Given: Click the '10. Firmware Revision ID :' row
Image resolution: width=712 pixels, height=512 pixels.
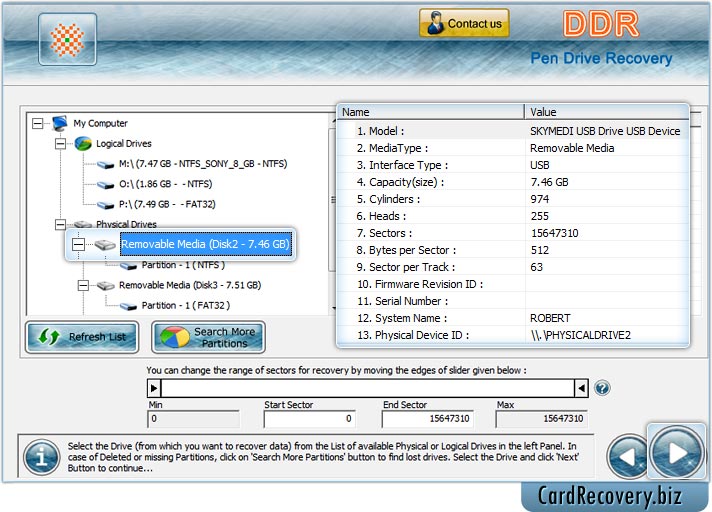Looking at the screenshot, I should click(513, 284).
